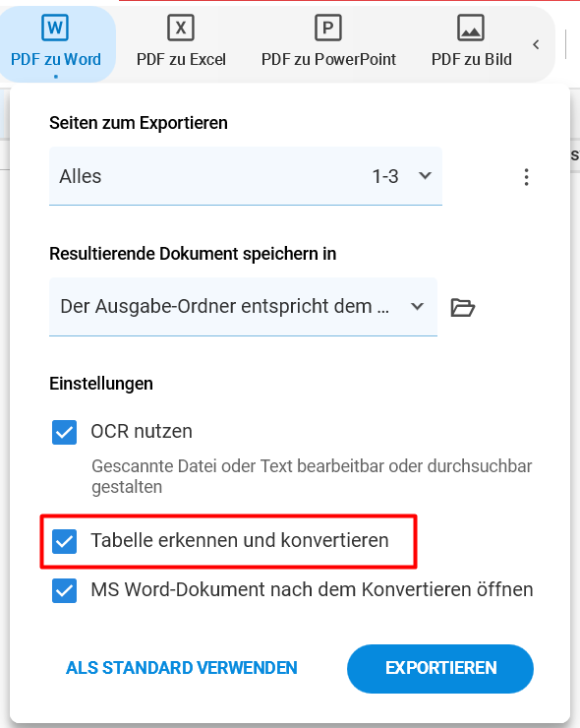Switch to the PDF zu PowerPoint tab
The width and height of the screenshot is (580, 728).
pyautogui.click(x=328, y=44)
